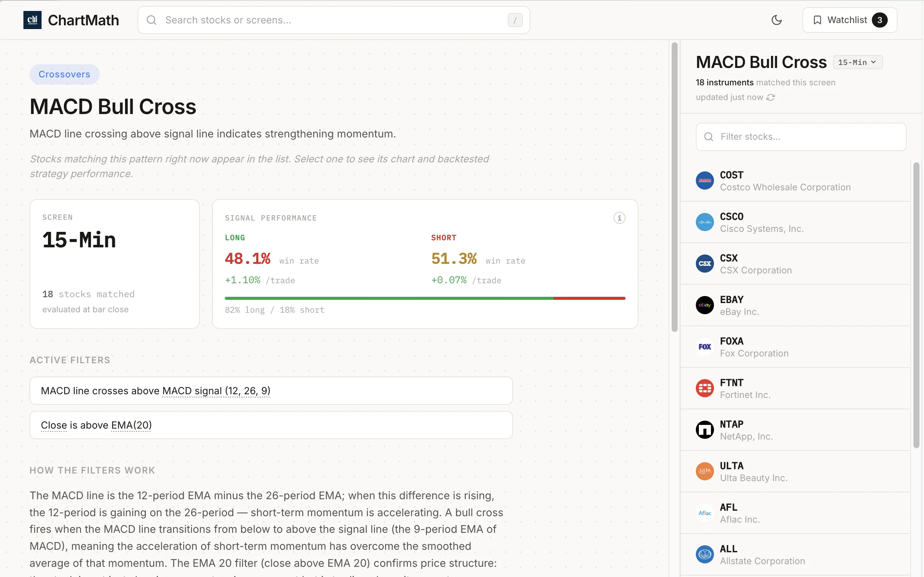Image resolution: width=924 pixels, height=577 pixels.
Task: Click the Watchlist count badge 3
Action: (x=880, y=20)
